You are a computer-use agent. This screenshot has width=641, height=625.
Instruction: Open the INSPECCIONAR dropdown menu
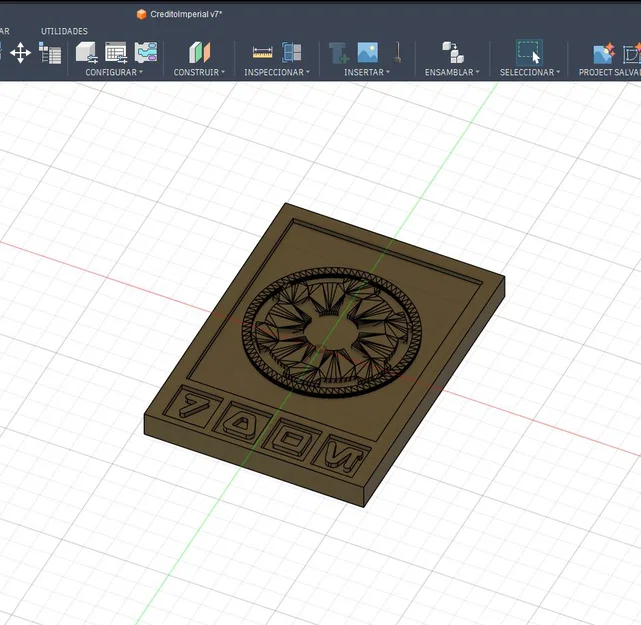tap(277, 72)
